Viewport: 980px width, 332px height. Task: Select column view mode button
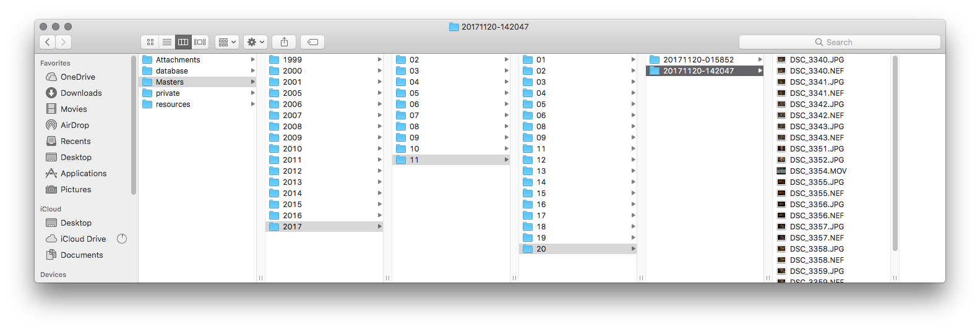pos(183,42)
